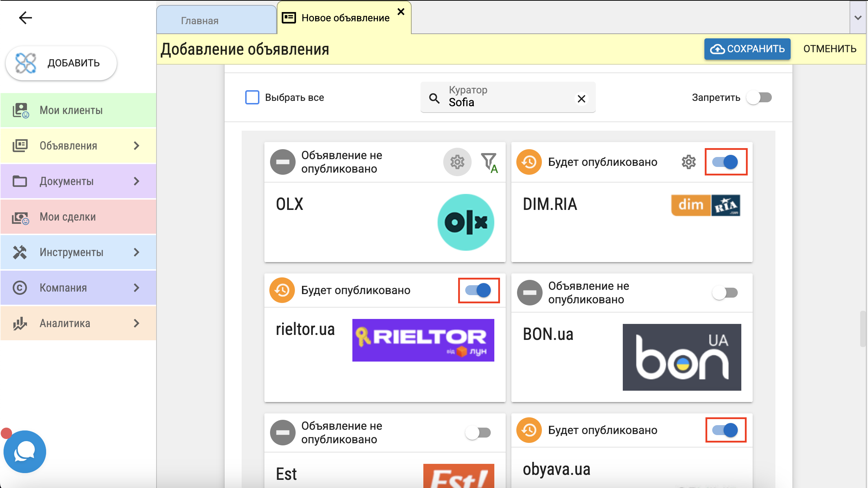Toggle the Запретить switch
The image size is (868, 488).
[759, 97]
